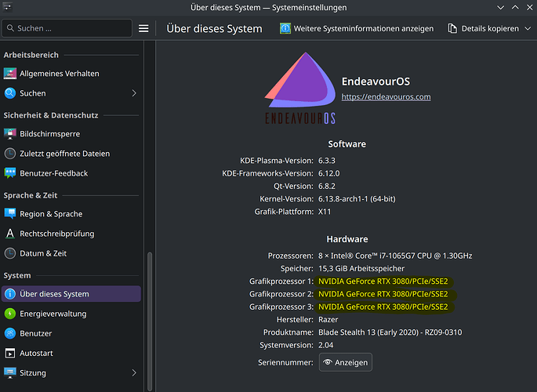The image size is (537, 392).
Task: Reveal serial number with Anzeigen
Action: click(346, 362)
